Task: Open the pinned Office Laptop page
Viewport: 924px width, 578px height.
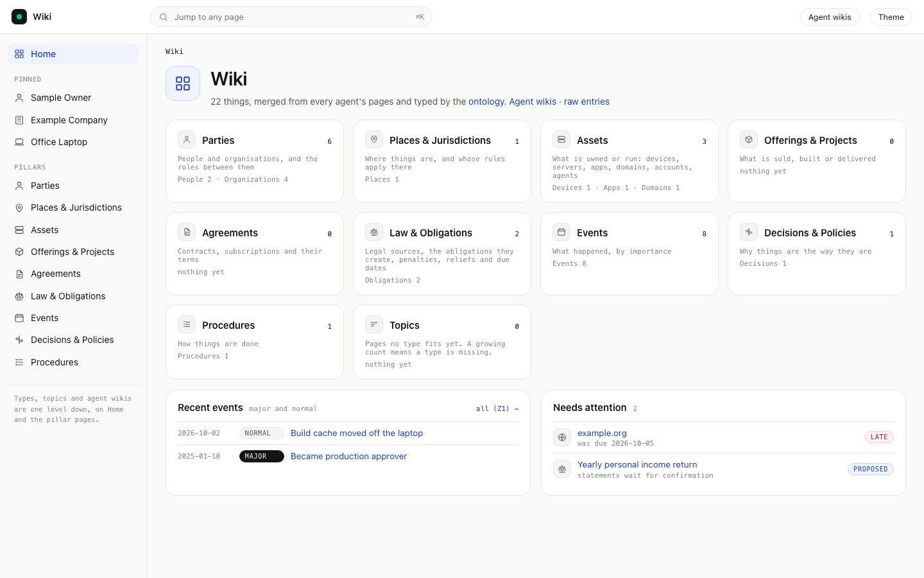Action: [73, 142]
